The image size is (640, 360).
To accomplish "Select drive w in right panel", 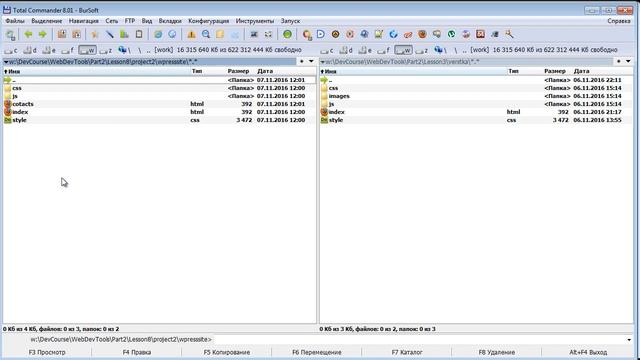I will point(403,50).
